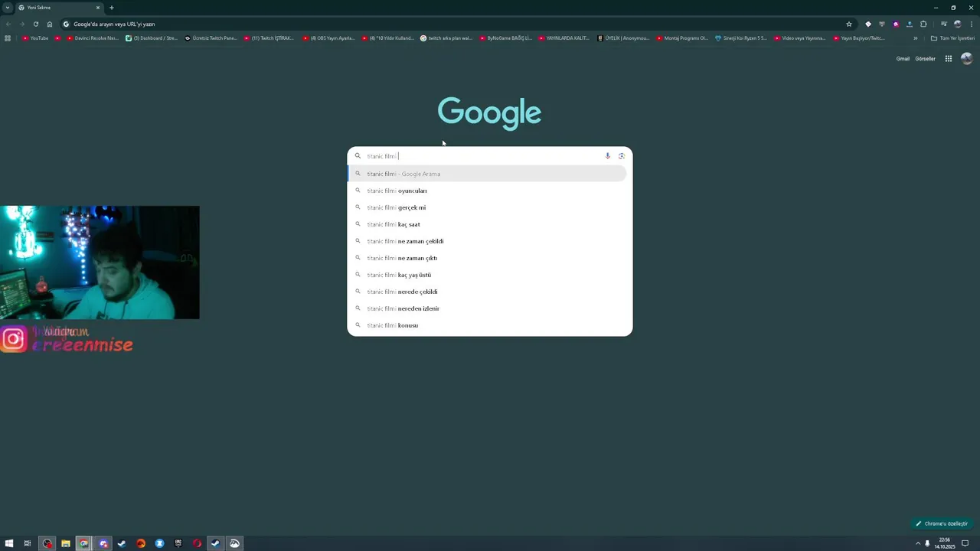Image resolution: width=980 pixels, height=551 pixels.
Task: Open File Explorer from the taskbar
Action: click(66, 543)
